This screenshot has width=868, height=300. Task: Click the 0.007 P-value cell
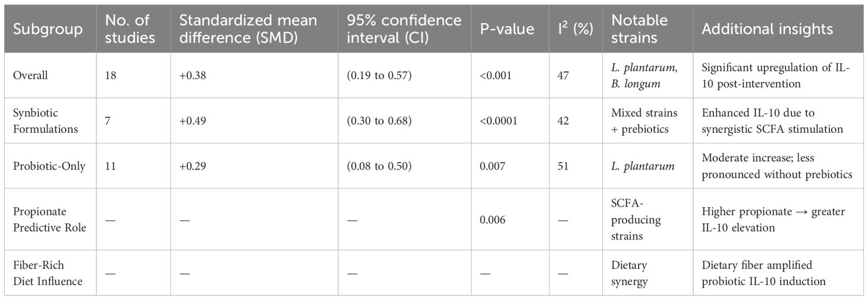click(x=493, y=166)
